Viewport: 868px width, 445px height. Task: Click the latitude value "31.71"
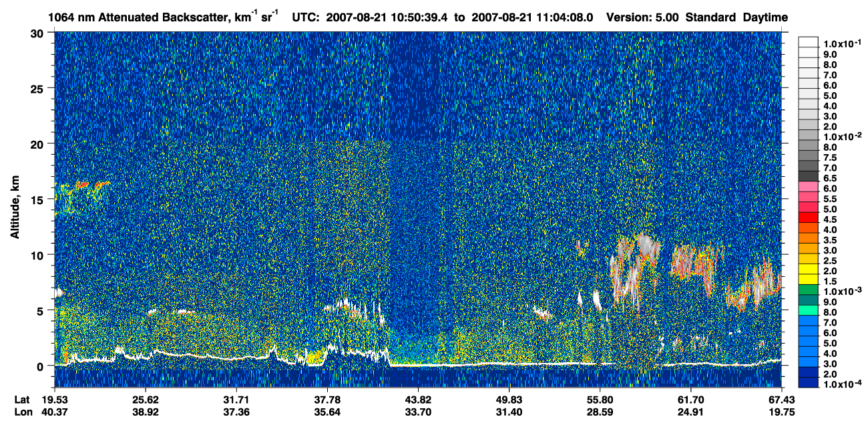(x=236, y=400)
